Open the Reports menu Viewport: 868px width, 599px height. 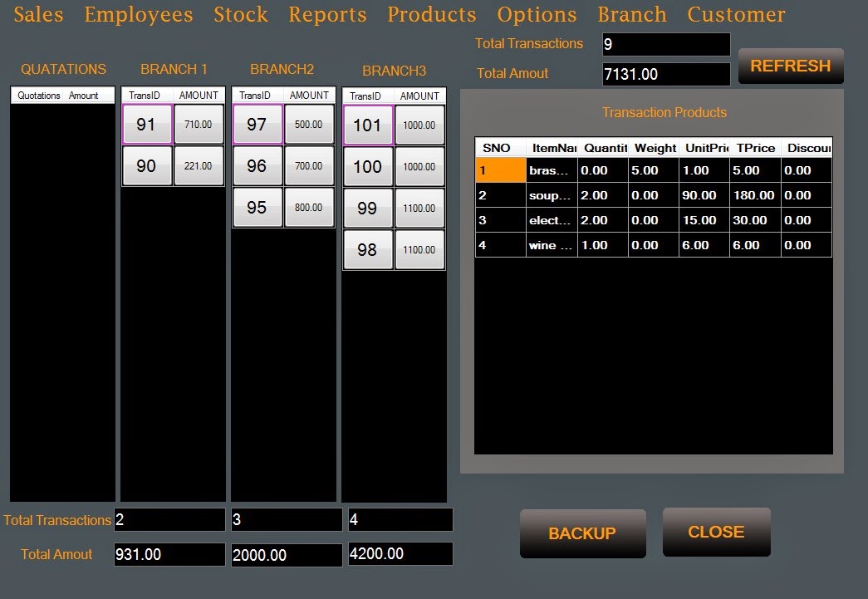[x=327, y=14]
